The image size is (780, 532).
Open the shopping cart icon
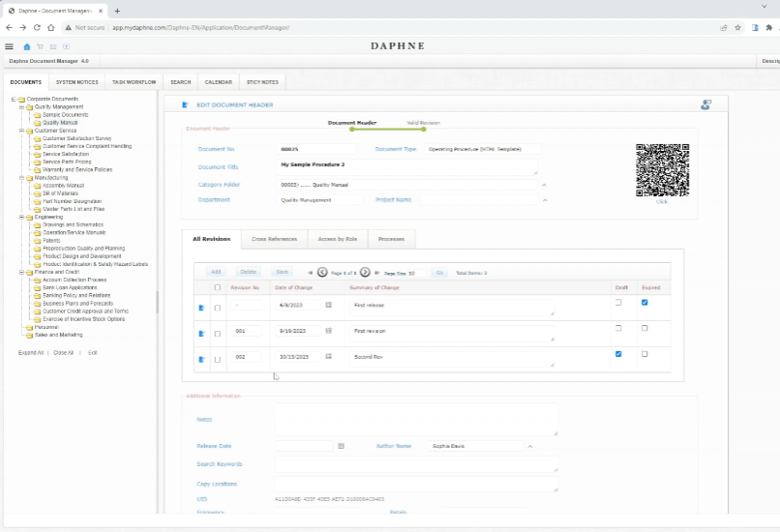click(x=41, y=46)
